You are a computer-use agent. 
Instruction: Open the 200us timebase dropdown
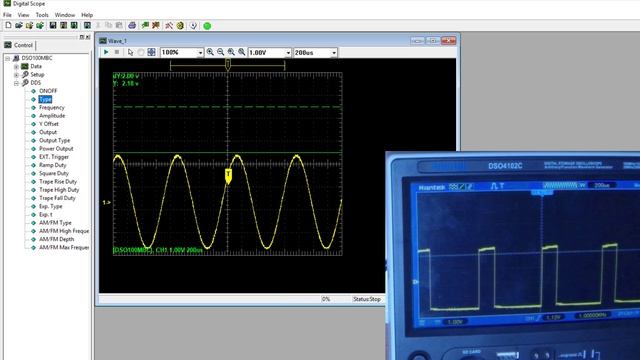tap(334, 53)
